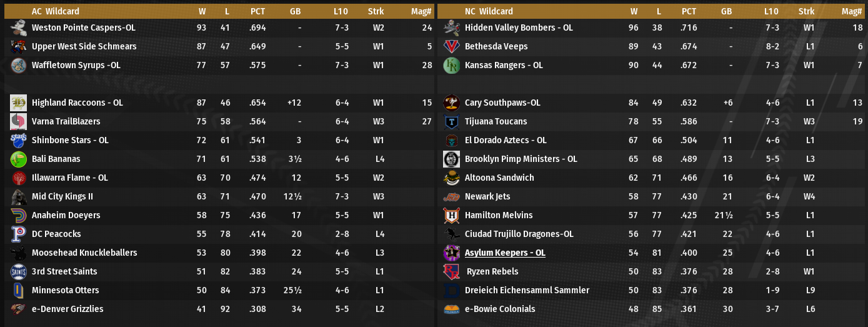Click the Hamilton Melvins logo icon
Viewport: 868px width, 327px height.
[x=451, y=215]
